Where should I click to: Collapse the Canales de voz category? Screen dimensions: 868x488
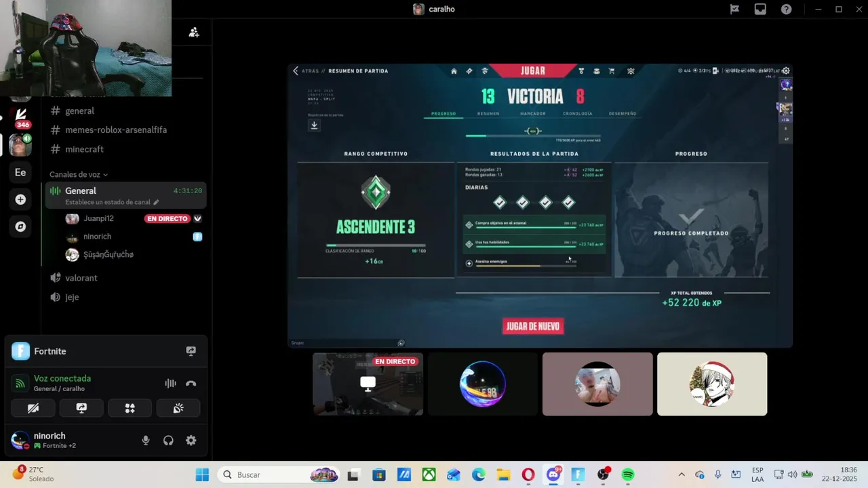79,174
